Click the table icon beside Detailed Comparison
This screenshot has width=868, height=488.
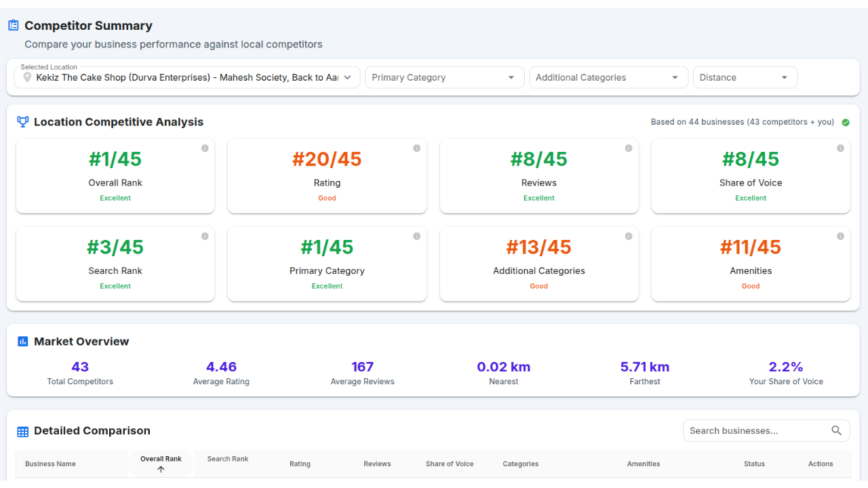pyautogui.click(x=22, y=431)
